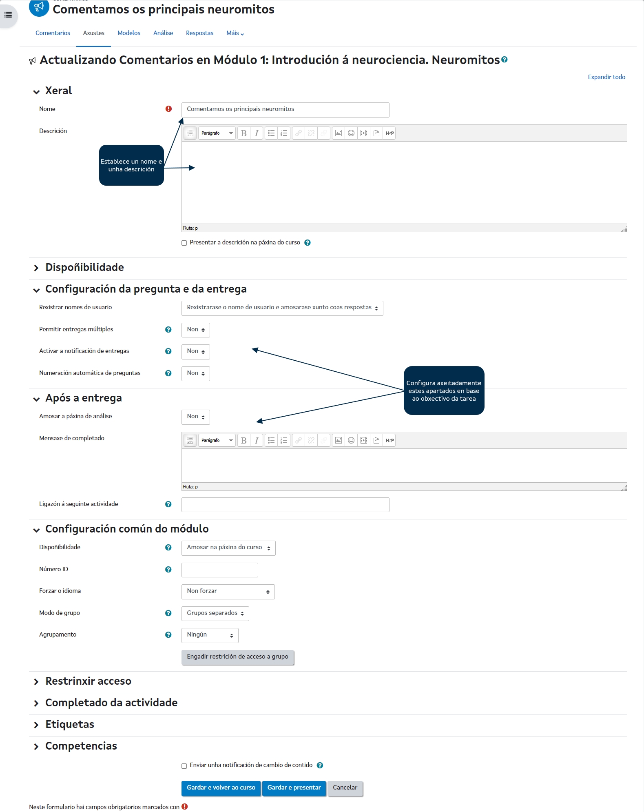This screenshot has height=812, width=644.
Task: Open the course index drawer icon
Action: 8,15
